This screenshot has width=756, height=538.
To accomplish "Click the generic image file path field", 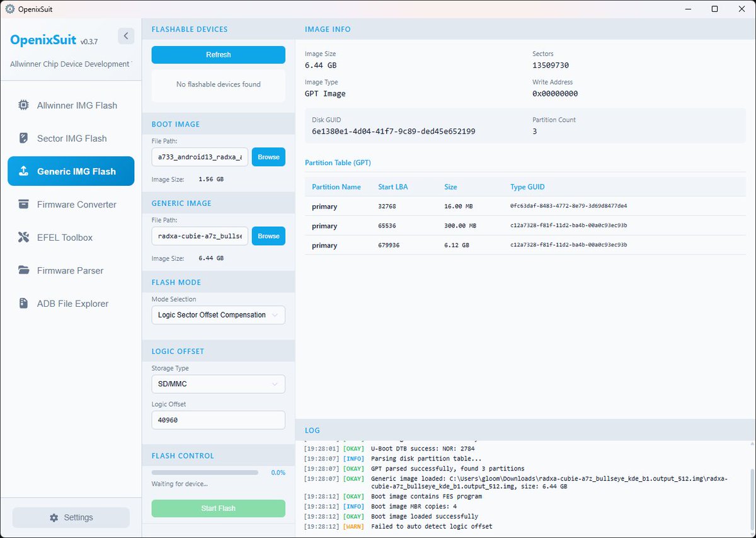I will 200,236.
